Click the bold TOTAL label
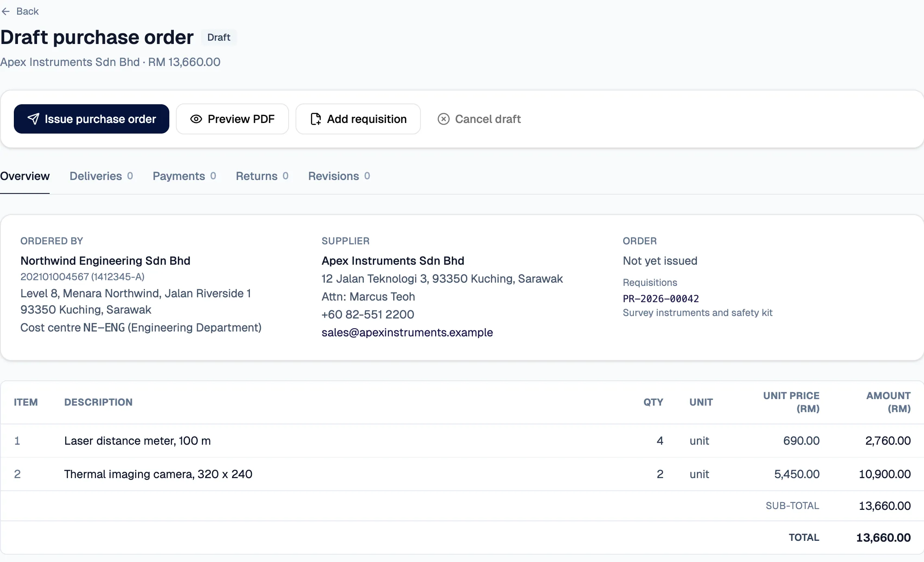 pos(804,538)
